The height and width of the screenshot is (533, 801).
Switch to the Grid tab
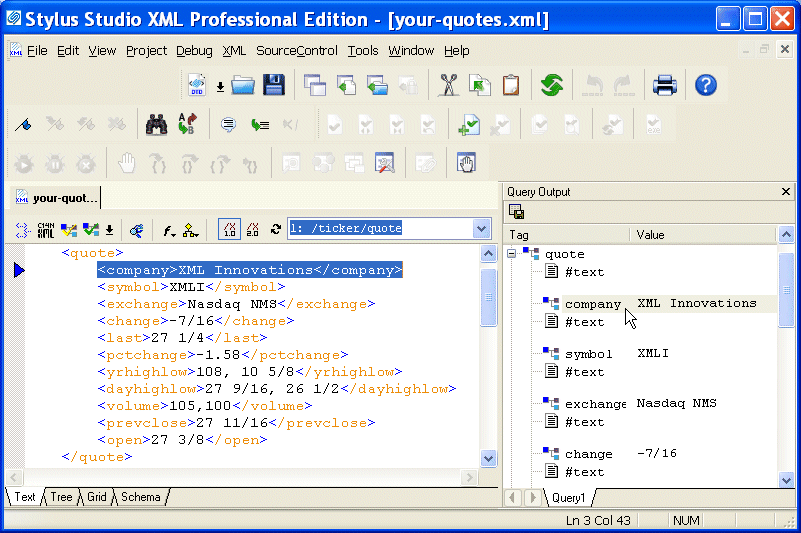point(96,497)
